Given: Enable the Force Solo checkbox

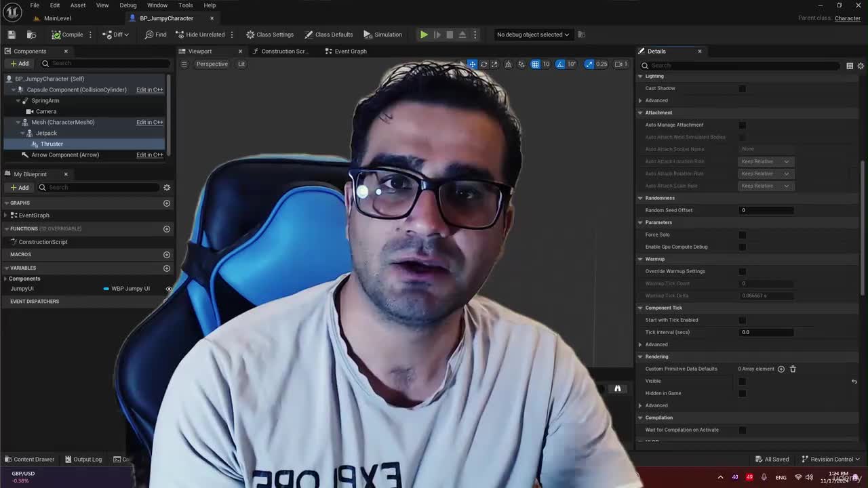Looking at the screenshot, I should click(x=743, y=235).
